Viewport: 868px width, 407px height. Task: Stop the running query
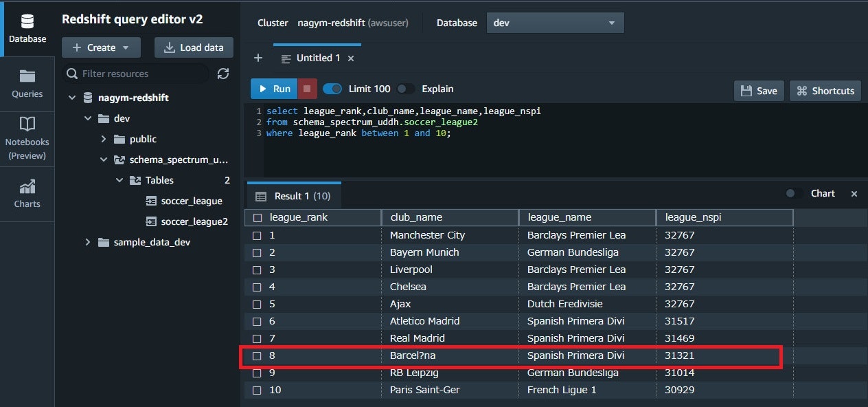(x=307, y=89)
